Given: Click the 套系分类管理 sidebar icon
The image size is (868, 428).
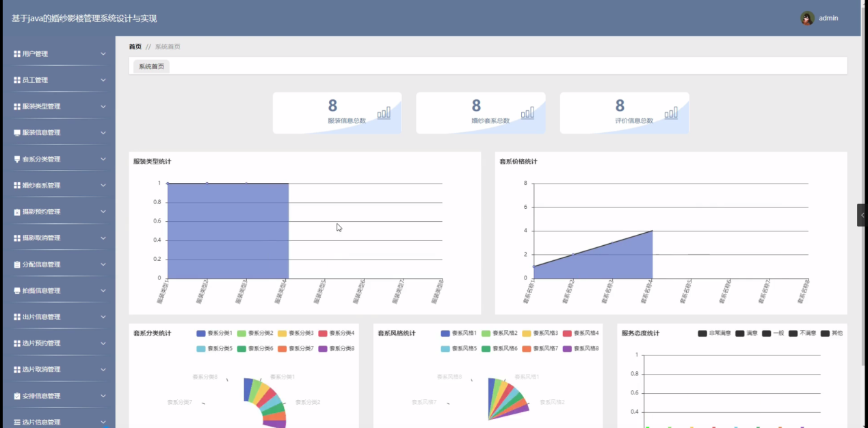Looking at the screenshot, I should [17, 159].
